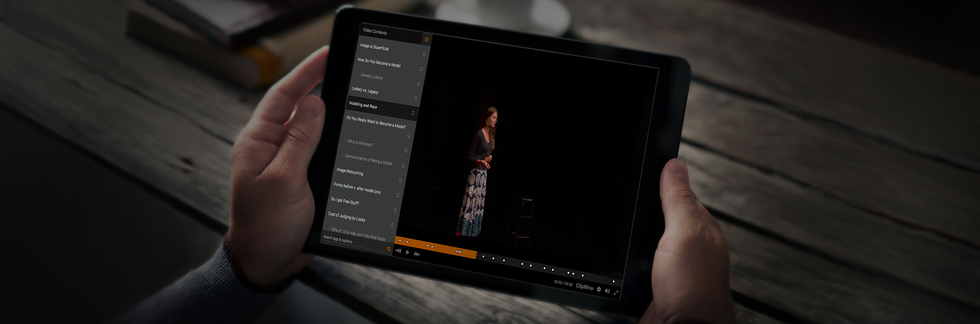Bookmark the 'Do I get Free Stuff?' chapter
980x324 pixels.
click(395, 210)
